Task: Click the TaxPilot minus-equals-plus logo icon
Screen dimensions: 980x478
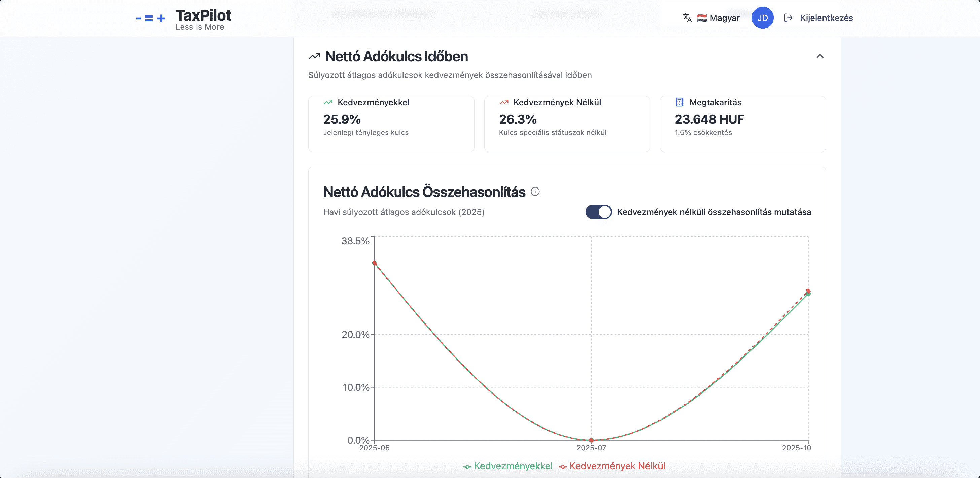Action: pyautogui.click(x=150, y=18)
